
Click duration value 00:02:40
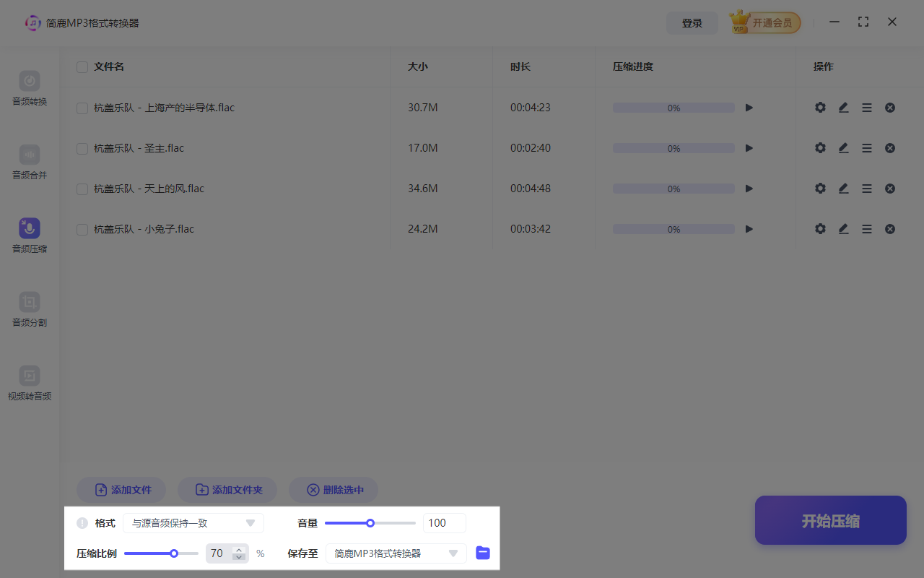[531, 148]
